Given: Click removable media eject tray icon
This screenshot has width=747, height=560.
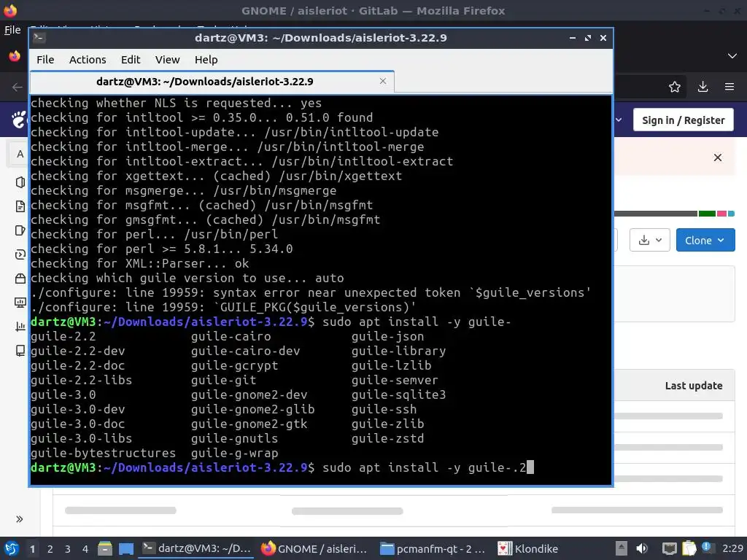Looking at the screenshot, I should click(x=622, y=548).
